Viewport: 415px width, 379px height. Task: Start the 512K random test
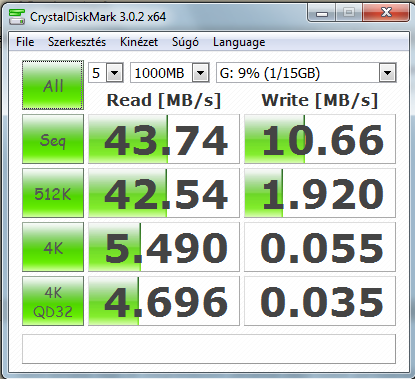tap(53, 193)
